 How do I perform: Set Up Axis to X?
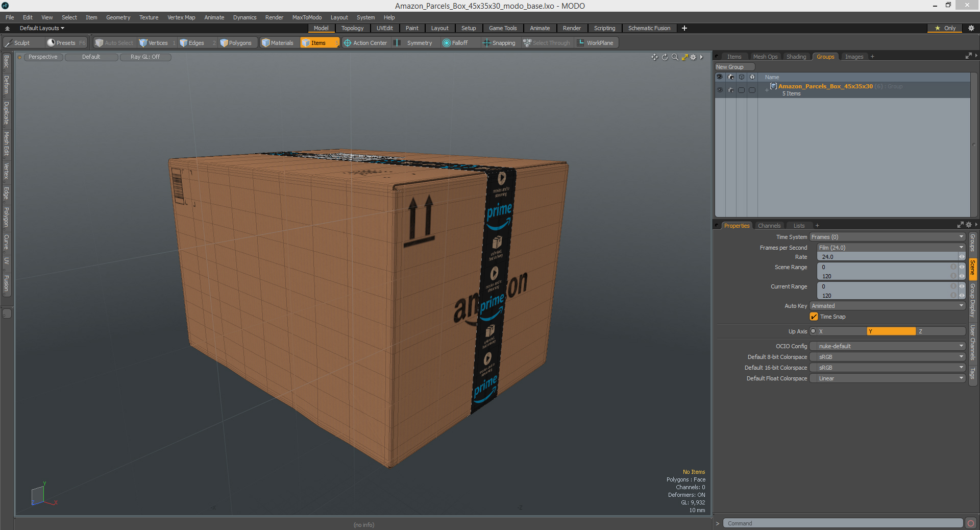click(841, 331)
